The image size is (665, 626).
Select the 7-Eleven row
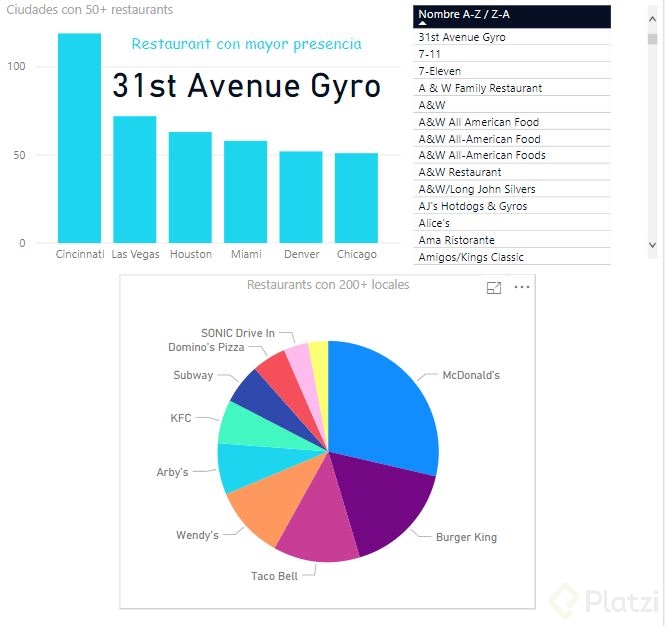click(512, 71)
